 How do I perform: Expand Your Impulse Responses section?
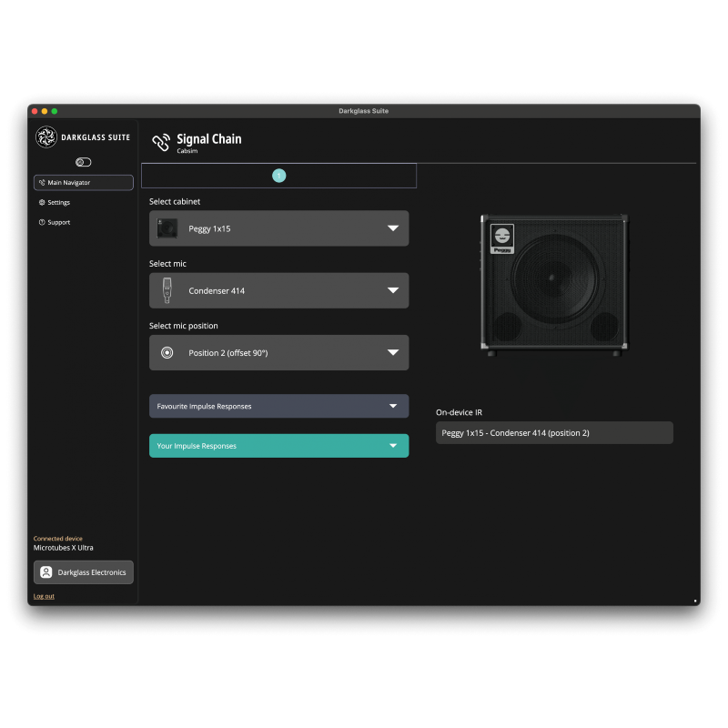point(278,446)
